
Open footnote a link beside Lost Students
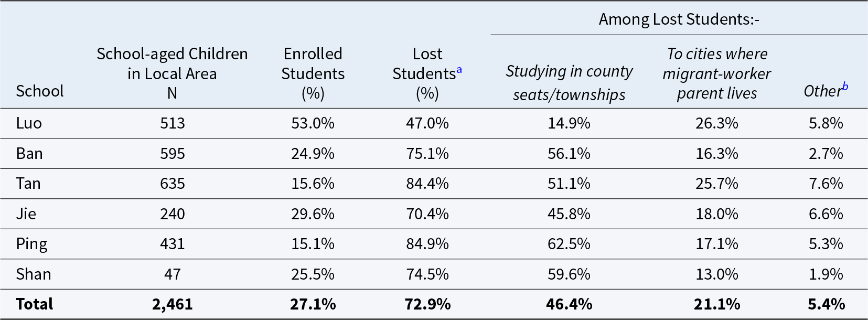click(x=459, y=69)
